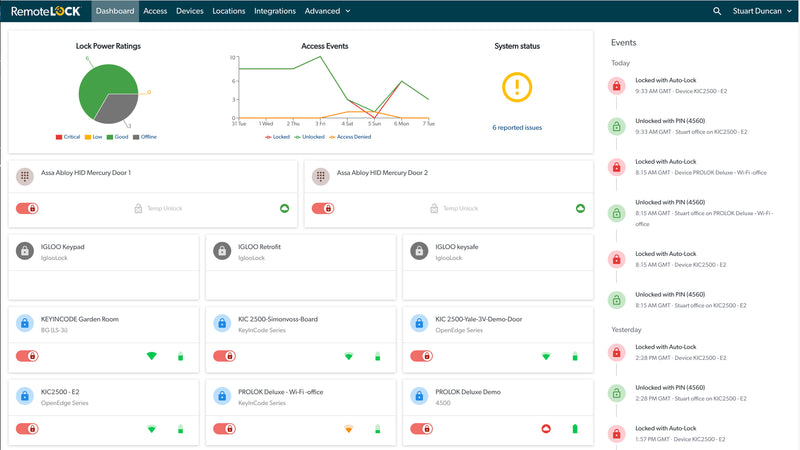This screenshot has height=450, width=800.
Task: Click Temp Unlock for Assa Abloy Door 1
Action: point(155,208)
